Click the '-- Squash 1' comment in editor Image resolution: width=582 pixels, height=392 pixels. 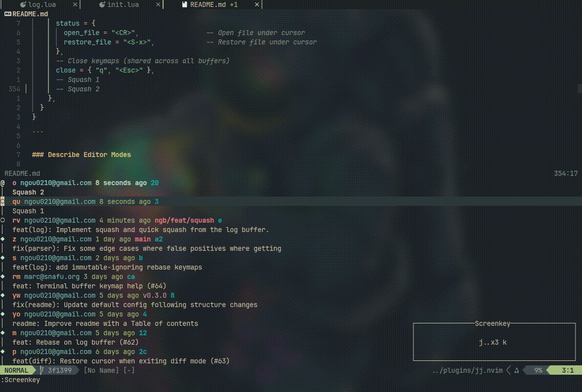tap(78, 80)
